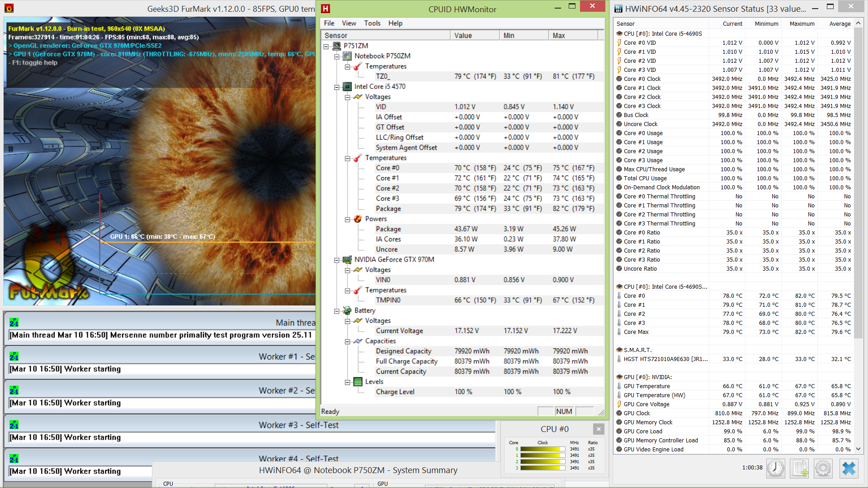Select HWiNFO GPU Memory Controller Load row
This screenshot has height=488, width=868.
click(x=734, y=440)
